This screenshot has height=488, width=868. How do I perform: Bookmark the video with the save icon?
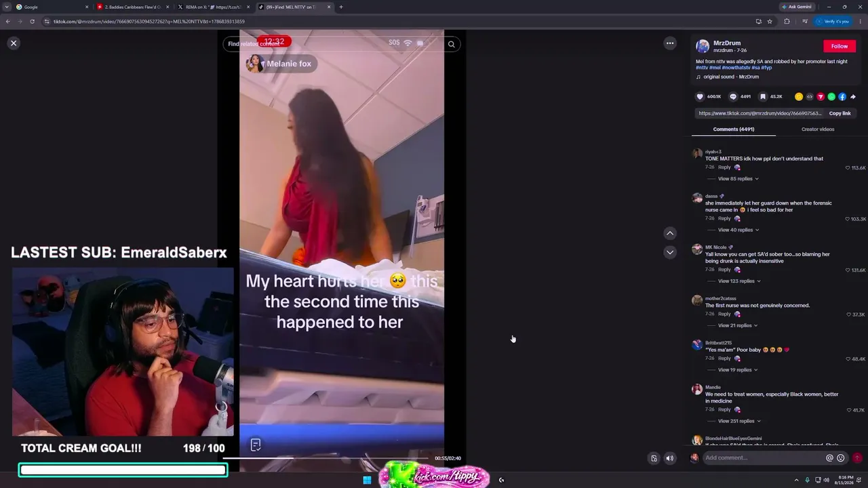tap(763, 97)
